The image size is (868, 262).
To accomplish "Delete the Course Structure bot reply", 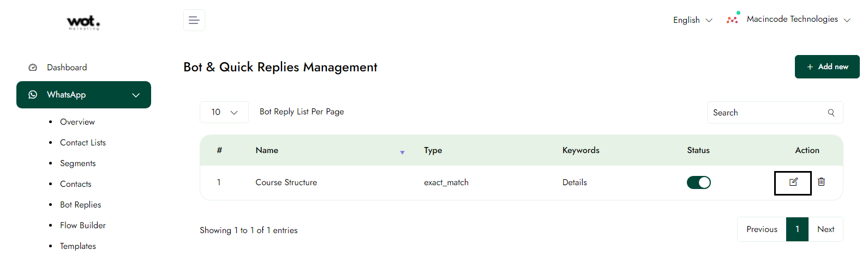I will point(821,182).
